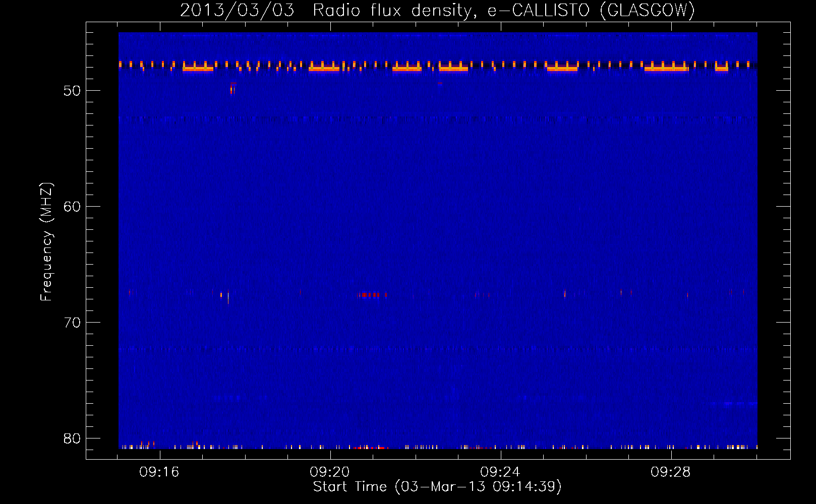
Task: Click the small spike near 68 MHz at 09:25
Action: (x=564, y=293)
